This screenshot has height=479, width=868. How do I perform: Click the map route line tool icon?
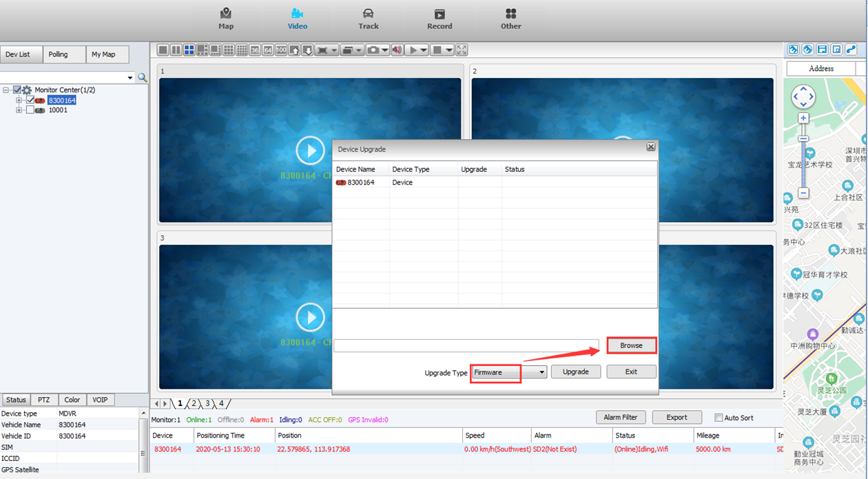tap(851, 50)
